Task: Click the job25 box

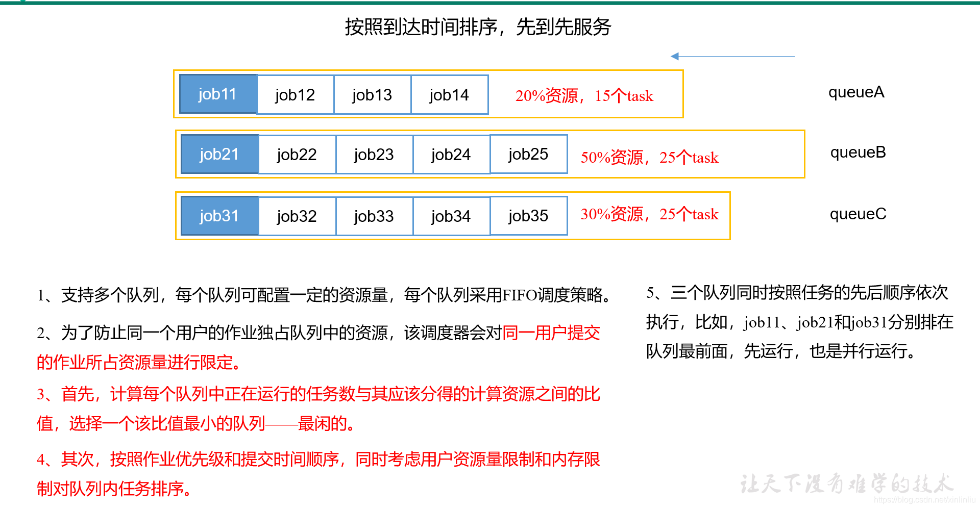Action: coord(529,154)
